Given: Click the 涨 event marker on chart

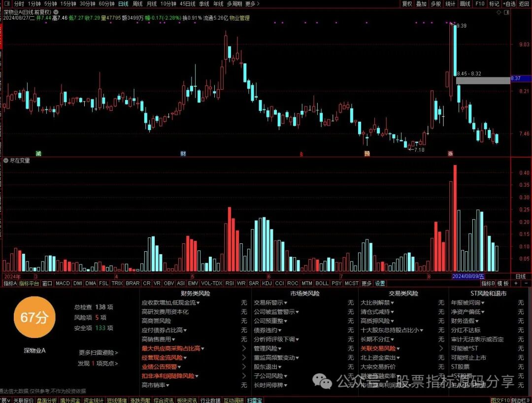Looking at the screenshot, I should [x=450, y=154].
